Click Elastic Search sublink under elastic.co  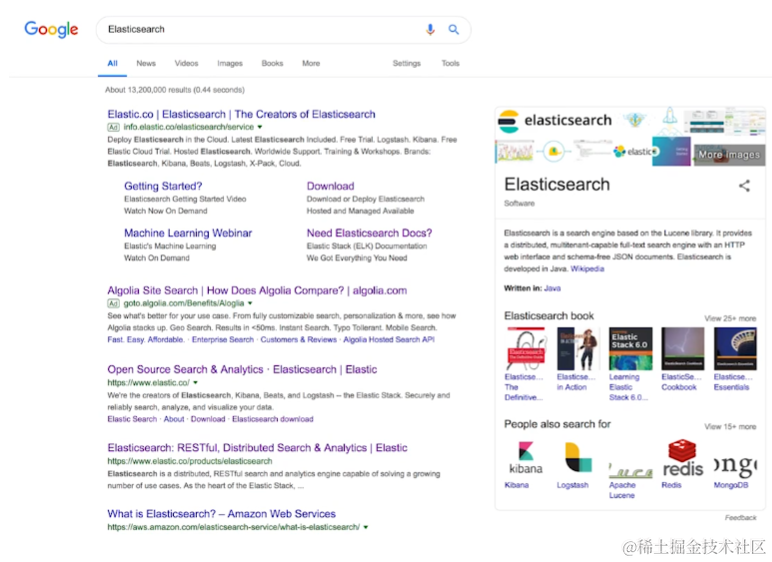tap(132, 419)
